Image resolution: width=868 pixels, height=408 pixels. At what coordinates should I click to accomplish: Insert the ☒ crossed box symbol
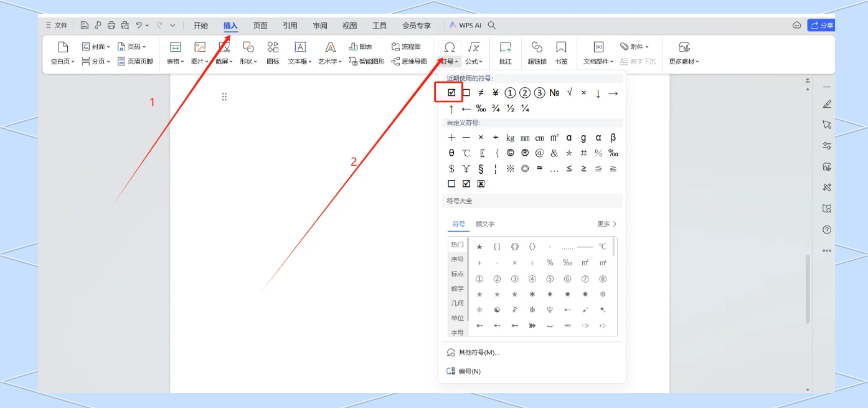pyautogui.click(x=481, y=184)
